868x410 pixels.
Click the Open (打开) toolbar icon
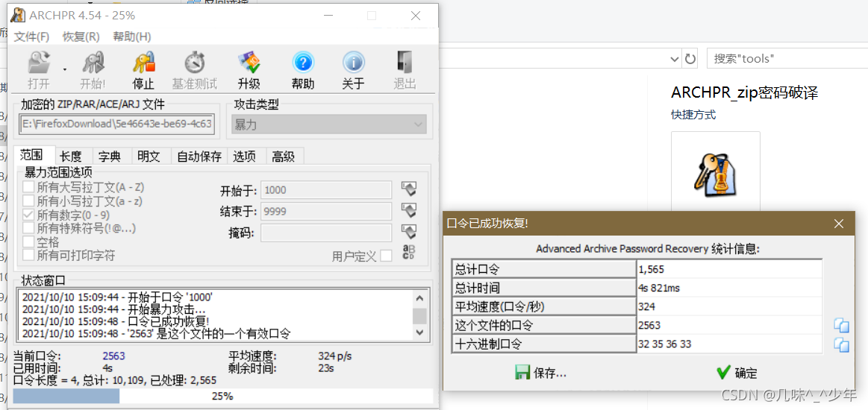coord(39,63)
